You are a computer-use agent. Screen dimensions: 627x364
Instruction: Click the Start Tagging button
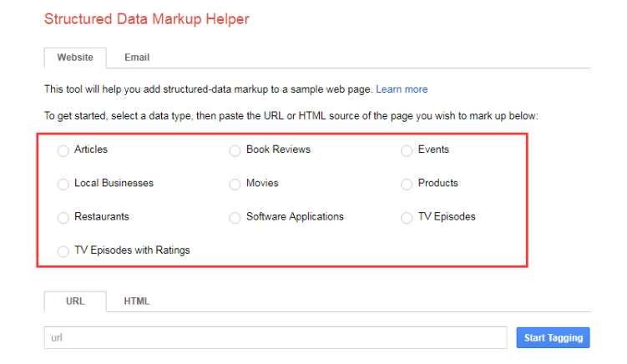coord(553,338)
